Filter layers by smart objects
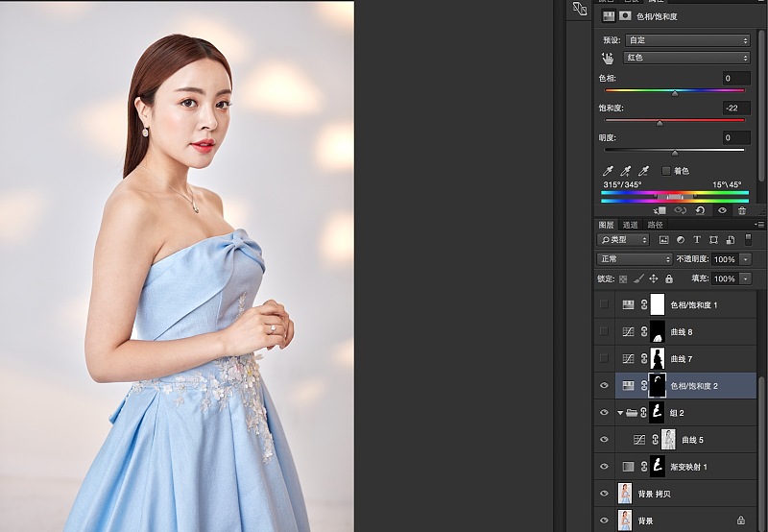This screenshot has height=532, width=768. point(731,240)
